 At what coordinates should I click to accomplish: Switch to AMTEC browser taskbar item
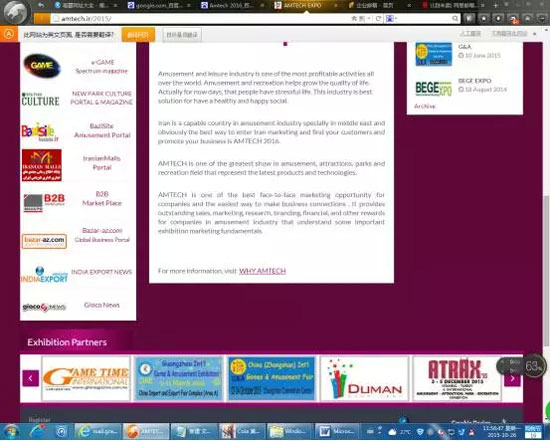click(x=145, y=431)
